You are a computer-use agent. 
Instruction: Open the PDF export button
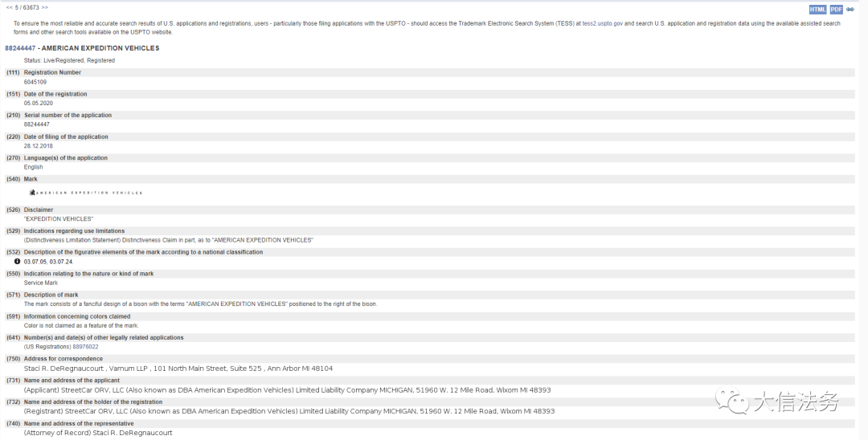pos(837,10)
